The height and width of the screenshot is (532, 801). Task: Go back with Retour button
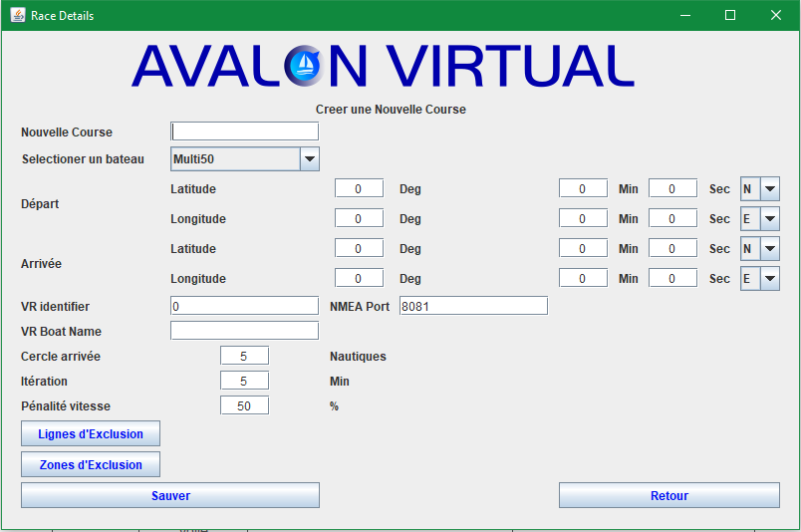[669, 495]
